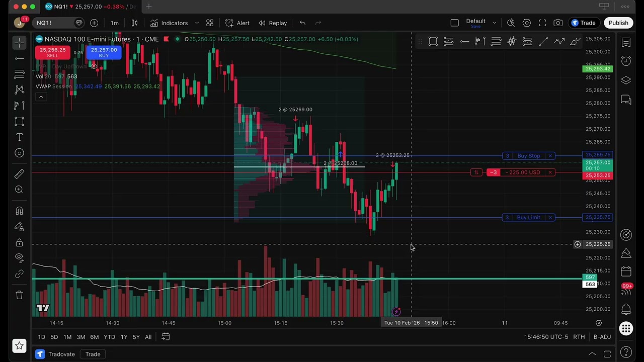Select the 1D date range

coord(41,337)
